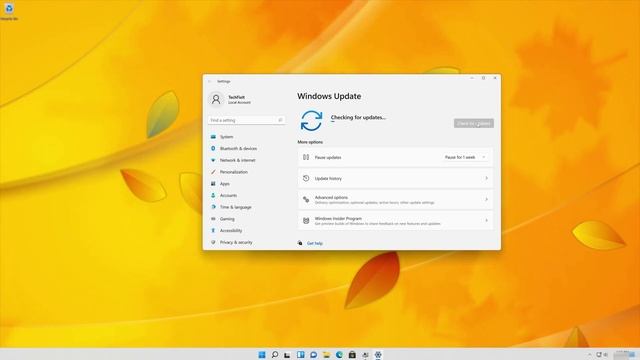Click the Windows Update sync arrows icon
Viewport: 640px width, 360px height.
pos(311,121)
